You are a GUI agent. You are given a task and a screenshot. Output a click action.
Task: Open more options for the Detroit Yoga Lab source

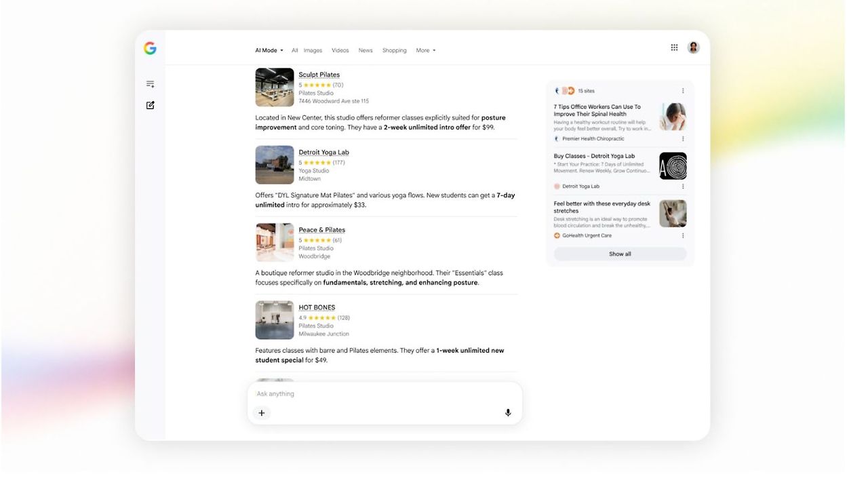coord(683,186)
